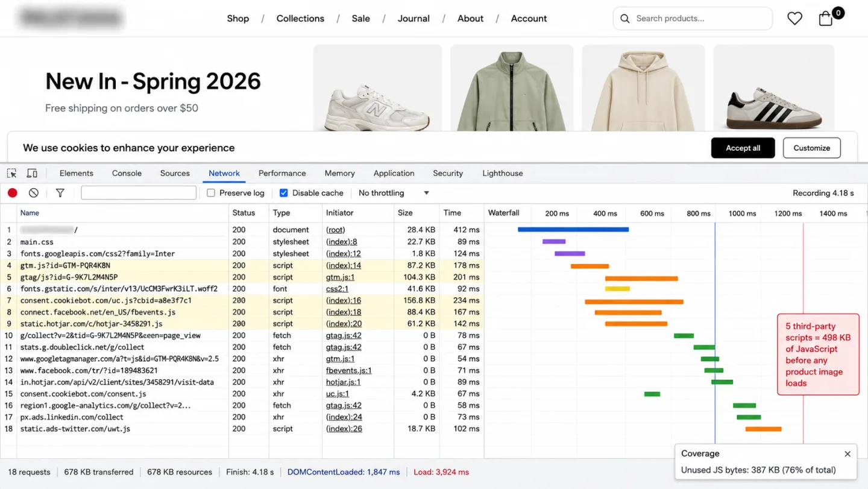Enable the Preserve log checkbox

pyautogui.click(x=211, y=193)
